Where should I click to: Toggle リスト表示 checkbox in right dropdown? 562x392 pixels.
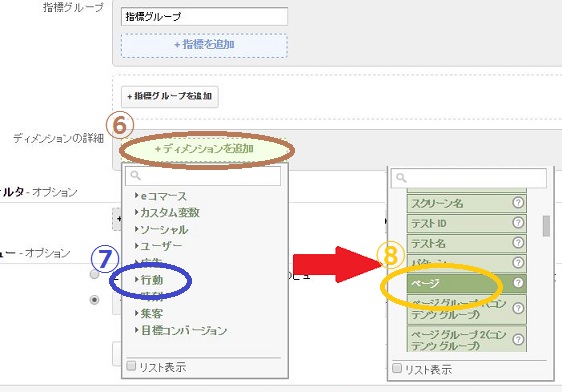[x=397, y=368]
